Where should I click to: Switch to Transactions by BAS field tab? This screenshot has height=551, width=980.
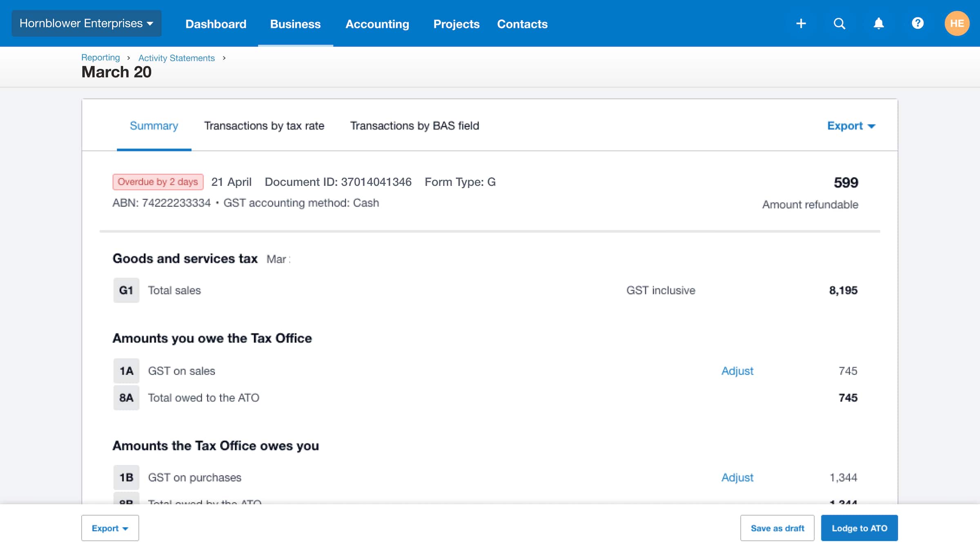[414, 126]
